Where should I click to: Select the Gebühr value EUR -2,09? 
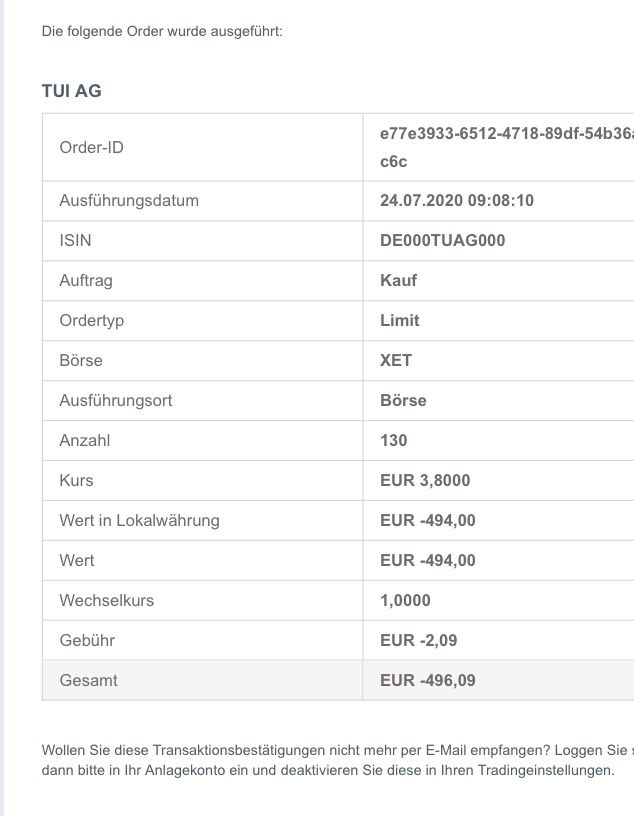pos(419,640)
